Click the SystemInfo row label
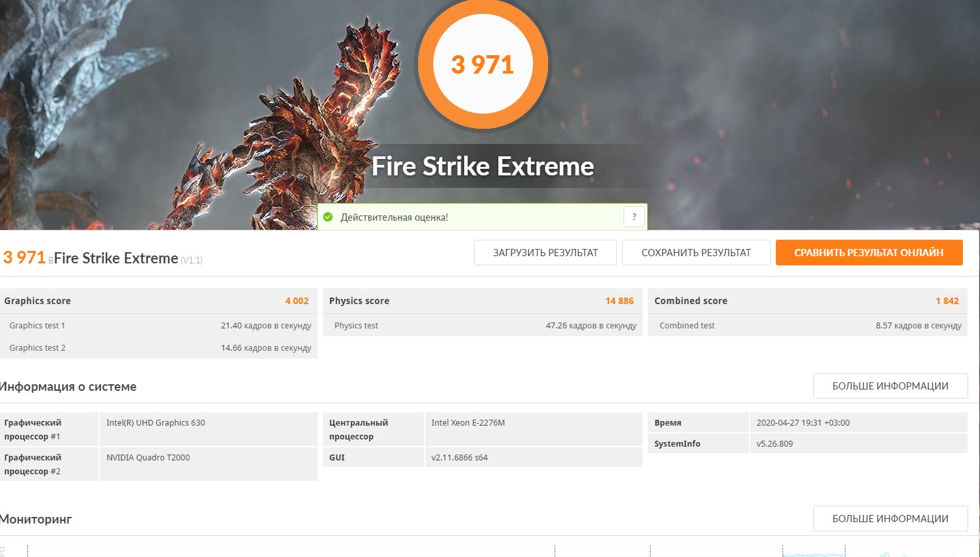Viewport: 980px width, 557px height. [x=677, y=444]
